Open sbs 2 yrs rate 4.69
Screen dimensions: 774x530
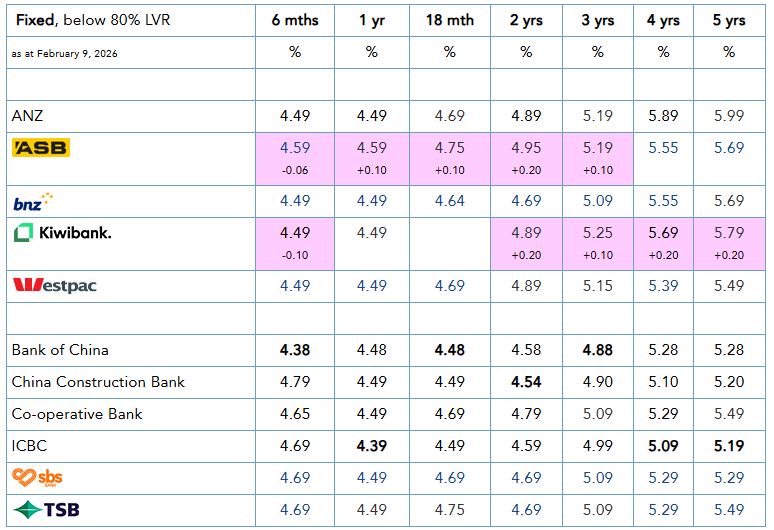click(526, 478)
